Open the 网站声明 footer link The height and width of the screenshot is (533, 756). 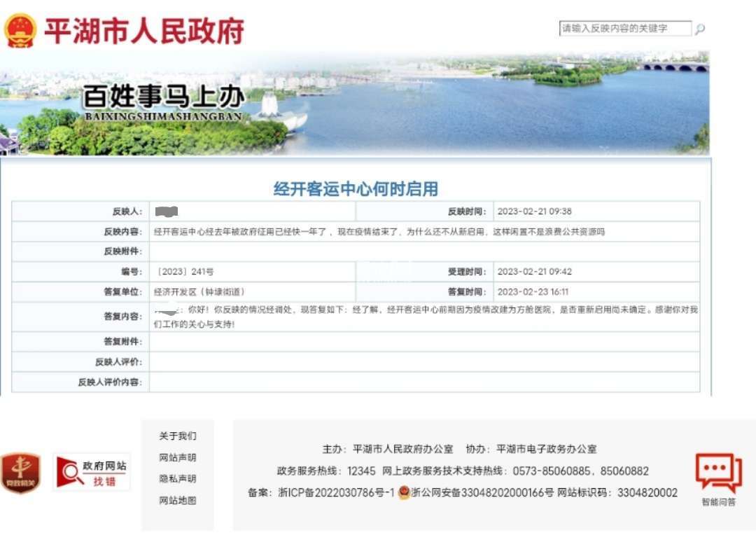click(x=178, y=457)
